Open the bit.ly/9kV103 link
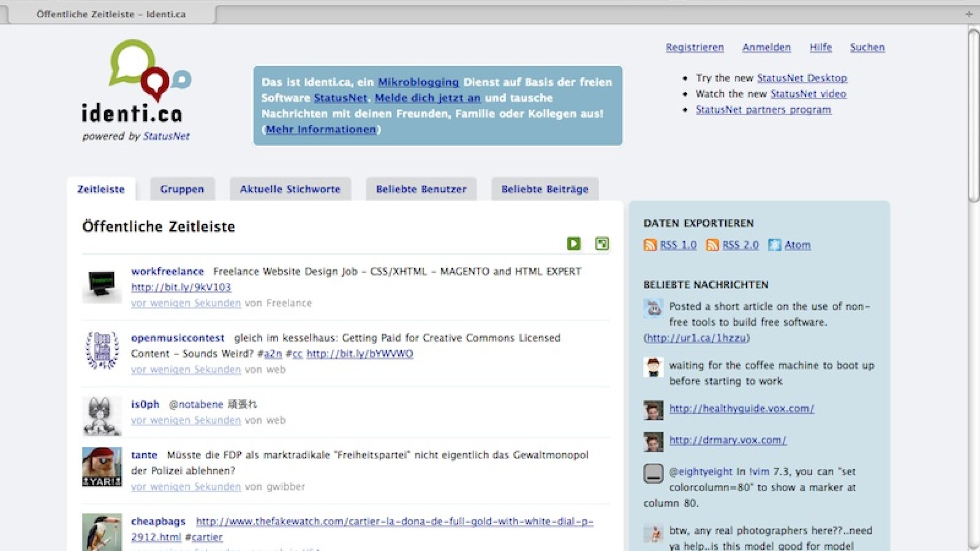980x551 pixels. 181,287
